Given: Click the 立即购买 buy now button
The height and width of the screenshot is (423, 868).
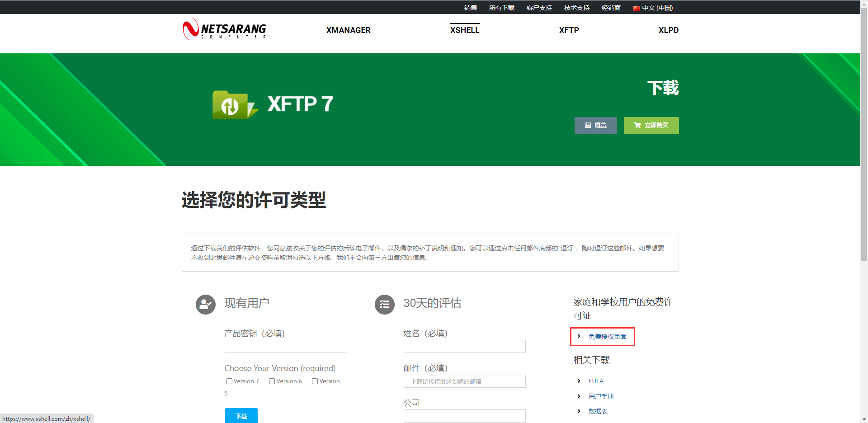Looking at the screenshot, I should (651, 126).
